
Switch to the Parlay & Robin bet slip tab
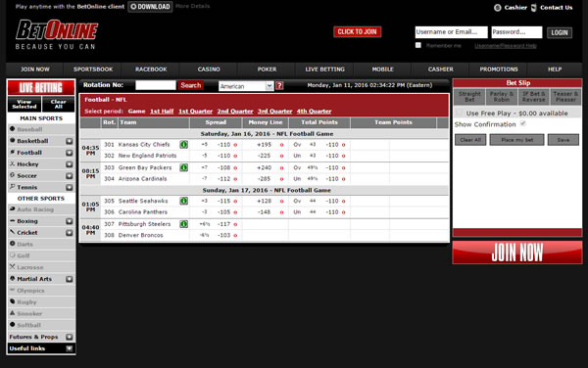click(502, 97)
